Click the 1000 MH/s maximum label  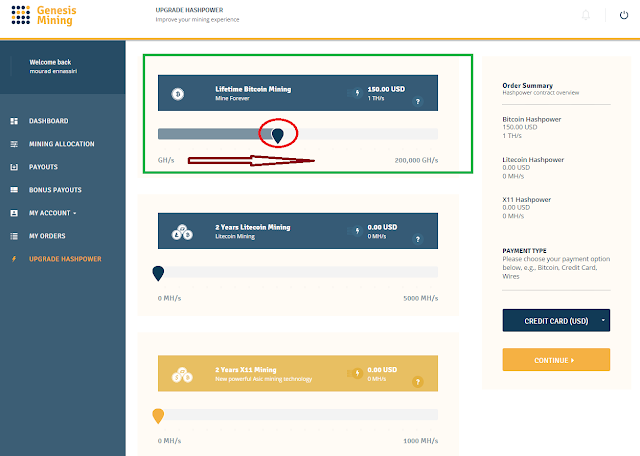click(421, 440)
